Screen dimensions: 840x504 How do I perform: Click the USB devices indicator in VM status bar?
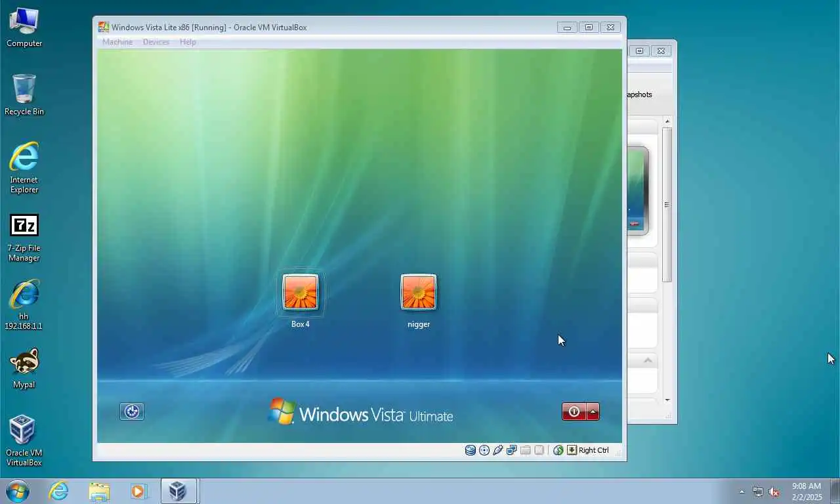click(x=498, y=450)
